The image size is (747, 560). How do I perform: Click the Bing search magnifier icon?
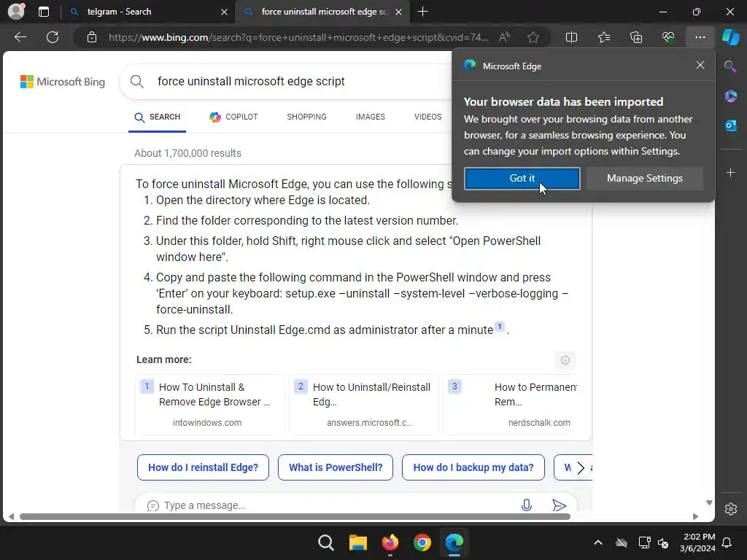click(136, 82)
